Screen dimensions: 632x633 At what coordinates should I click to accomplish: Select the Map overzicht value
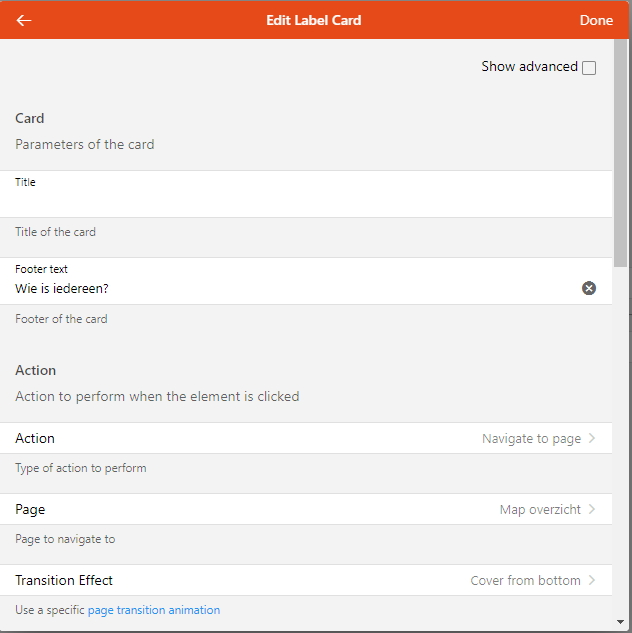click(540, 510)
